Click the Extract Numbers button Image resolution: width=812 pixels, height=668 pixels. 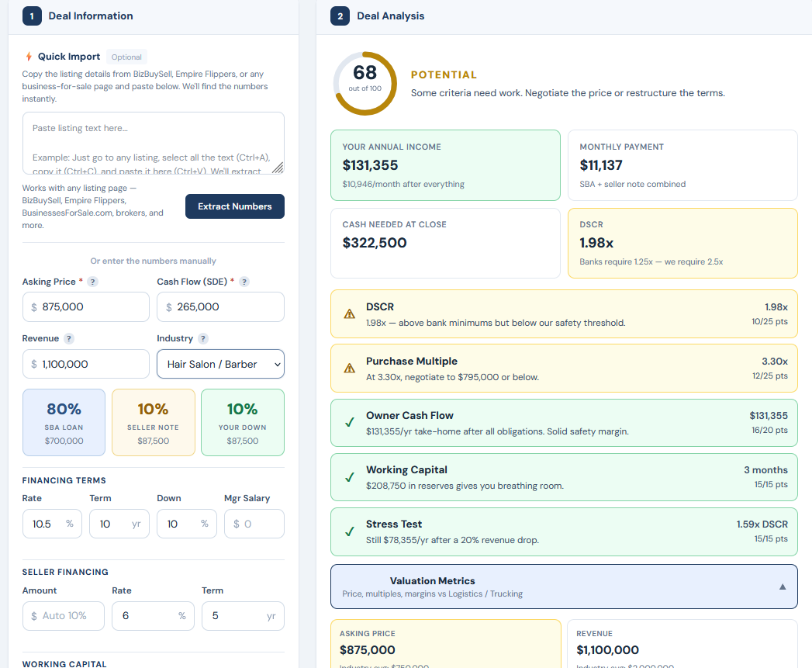coord(234,206)
